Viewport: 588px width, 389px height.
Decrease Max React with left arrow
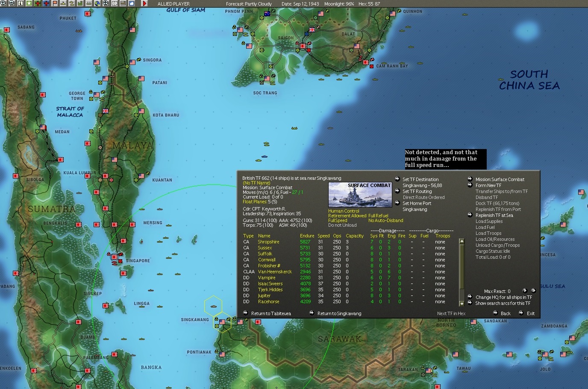pos(525,291)
